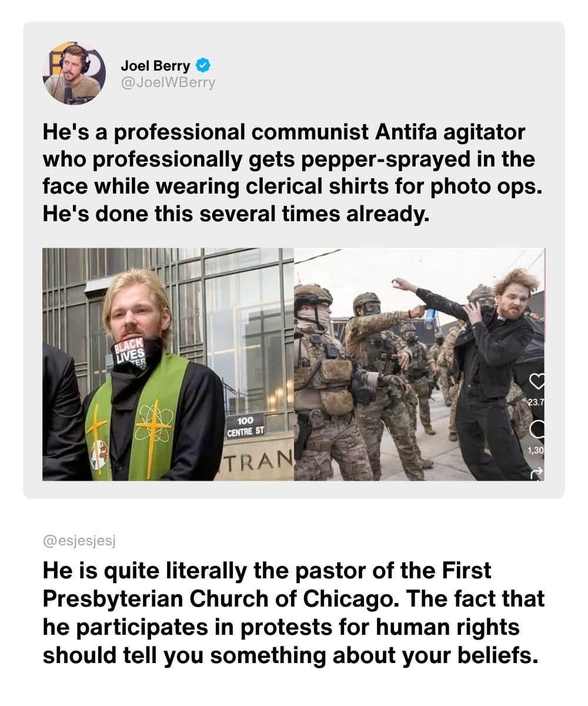
Task: Click the tweet text about Antifa agitator
Action: pos(289,173)
